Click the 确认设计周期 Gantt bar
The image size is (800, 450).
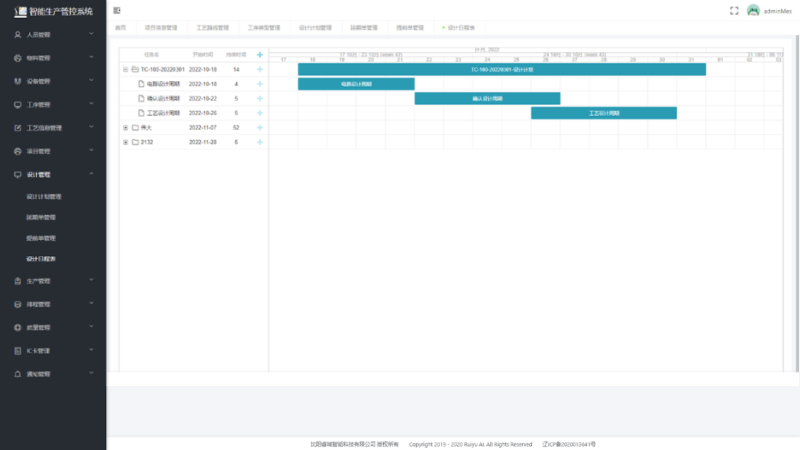(487, 99)
